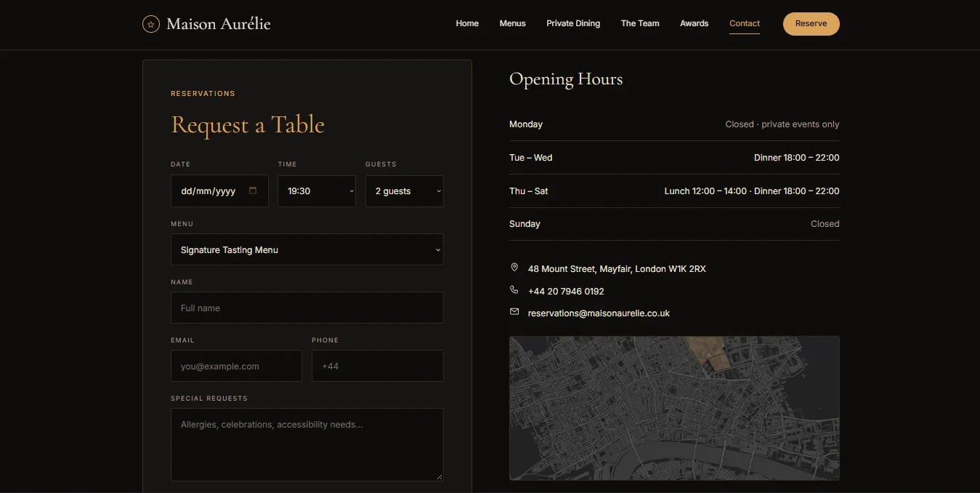Call the +44 20 7946 0192 number
The height and width of the screenshot is (493, 980).
pyautogui.click(x=566, y=291)
